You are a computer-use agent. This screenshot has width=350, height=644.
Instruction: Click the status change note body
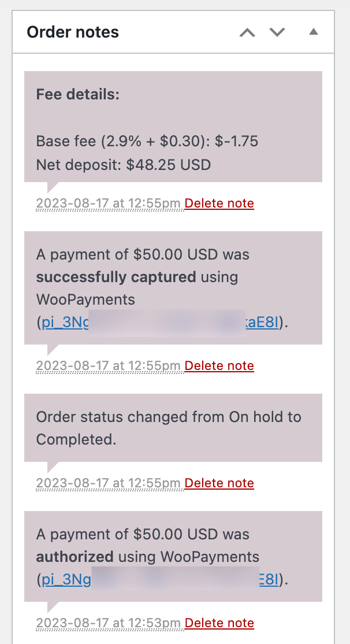click(173, 428)
